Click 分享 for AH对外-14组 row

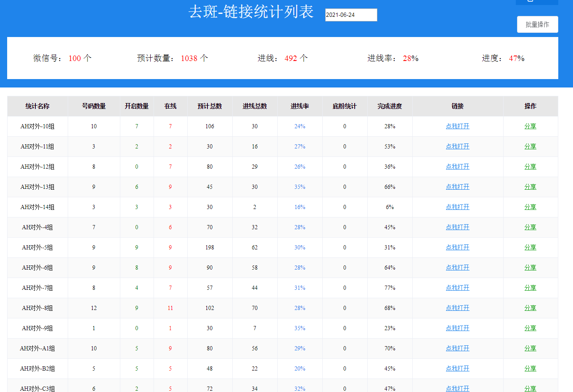(530, 207)
